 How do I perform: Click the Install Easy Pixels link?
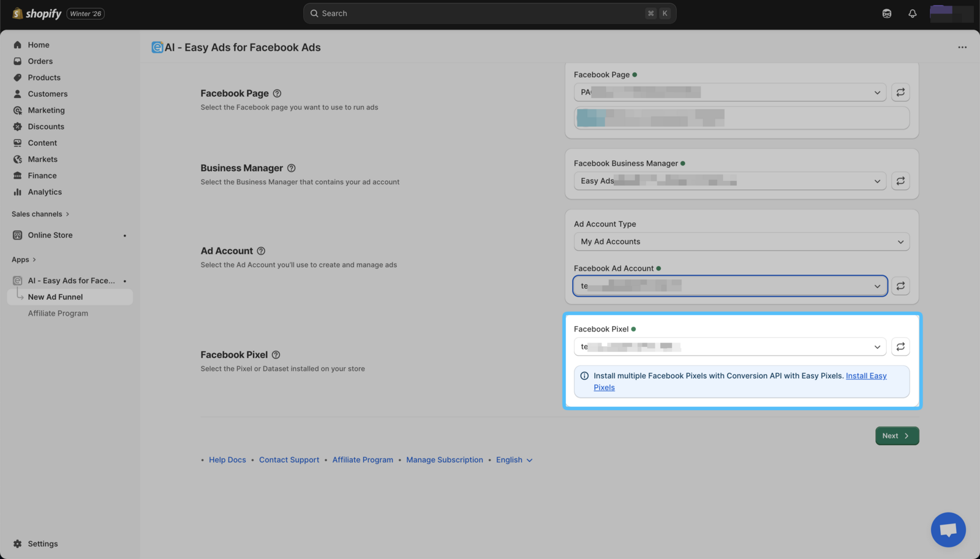[865, 376]
